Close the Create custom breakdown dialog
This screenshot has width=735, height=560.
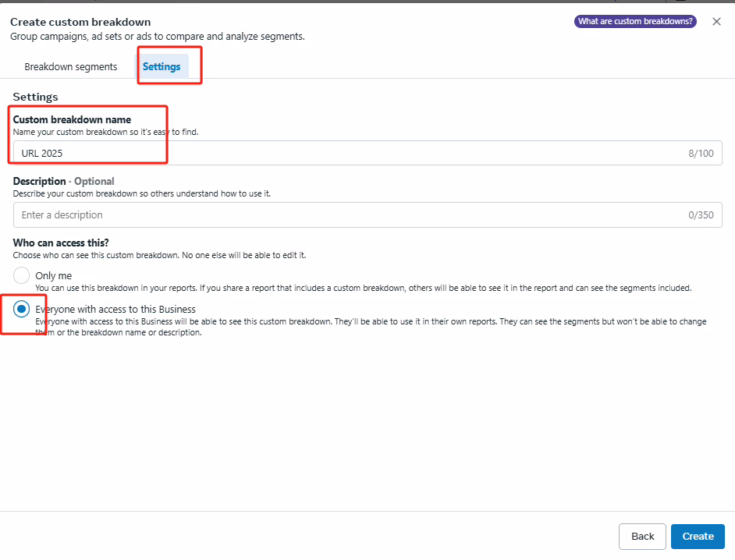(716, 22)
